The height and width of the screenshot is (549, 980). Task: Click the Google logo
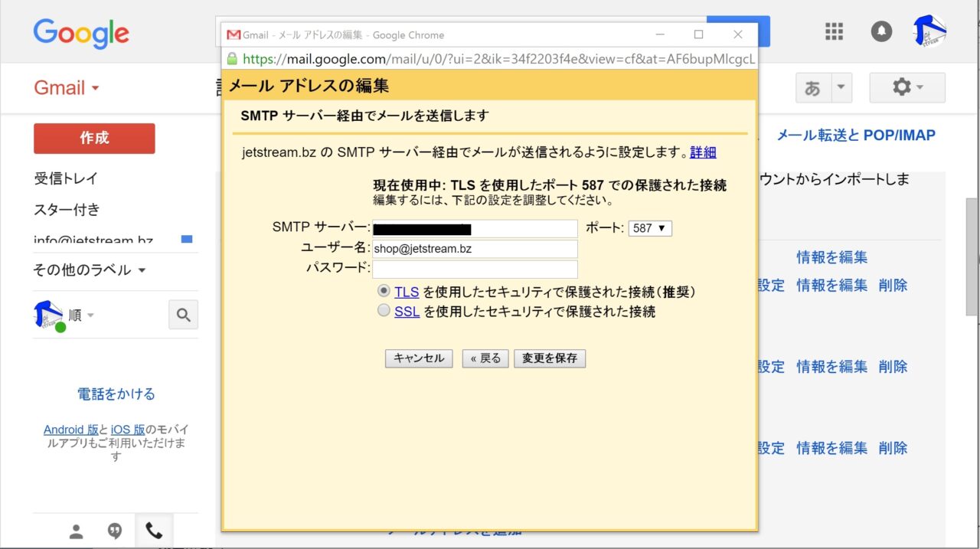pos(81,33)
